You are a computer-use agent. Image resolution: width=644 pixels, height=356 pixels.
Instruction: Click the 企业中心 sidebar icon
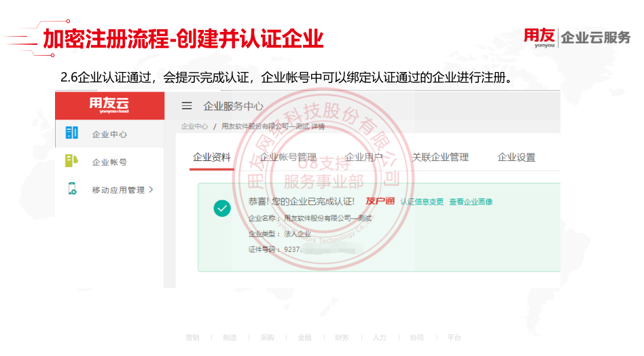(72, 132)
